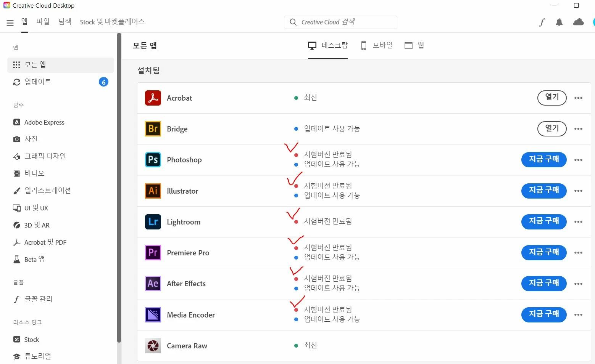Open more options for Media Encoder
Screen dimensions: 595x364
(x=578, y=315)
